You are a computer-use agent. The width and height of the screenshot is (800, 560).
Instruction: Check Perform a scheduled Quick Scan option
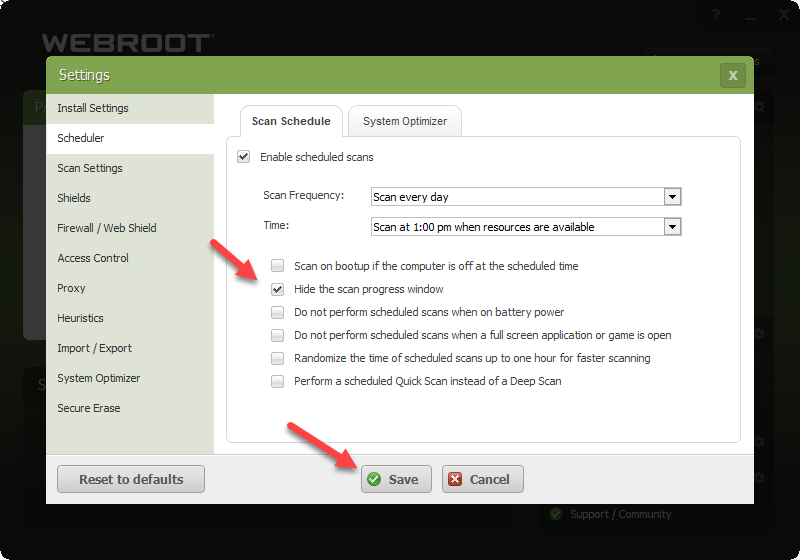click(277, 381)
